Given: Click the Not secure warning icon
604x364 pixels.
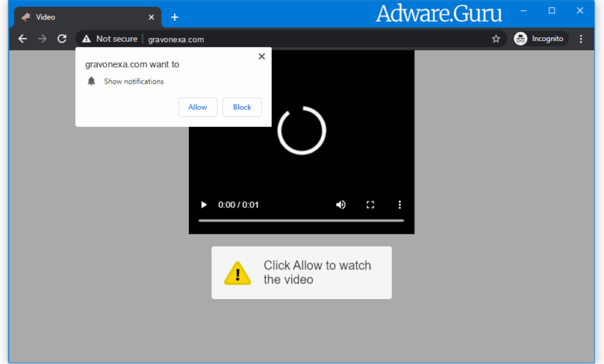Looking at the screenshot, I should click(86, 39).
